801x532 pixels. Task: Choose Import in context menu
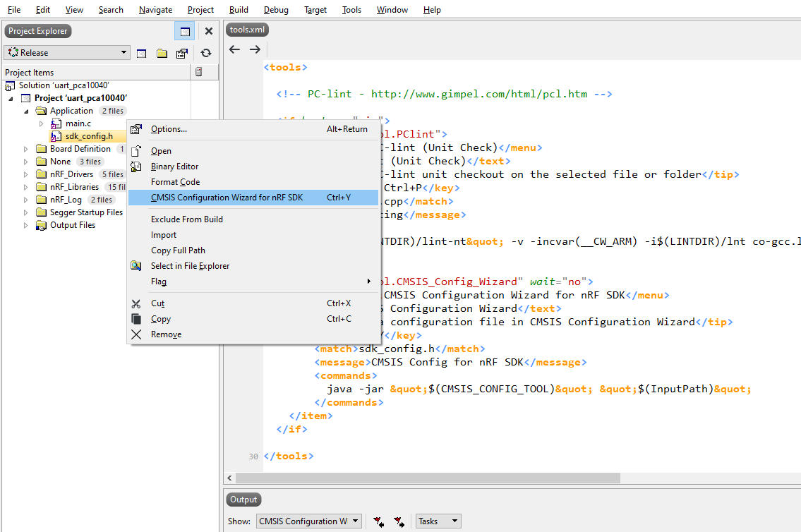pyautogui.click(x=253, y=235)
